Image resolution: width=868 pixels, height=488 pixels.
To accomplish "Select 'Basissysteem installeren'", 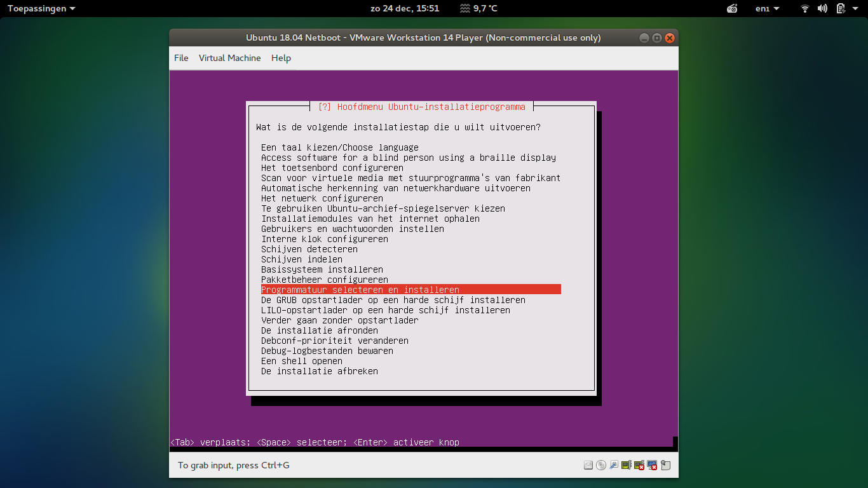I will (322, 269).
